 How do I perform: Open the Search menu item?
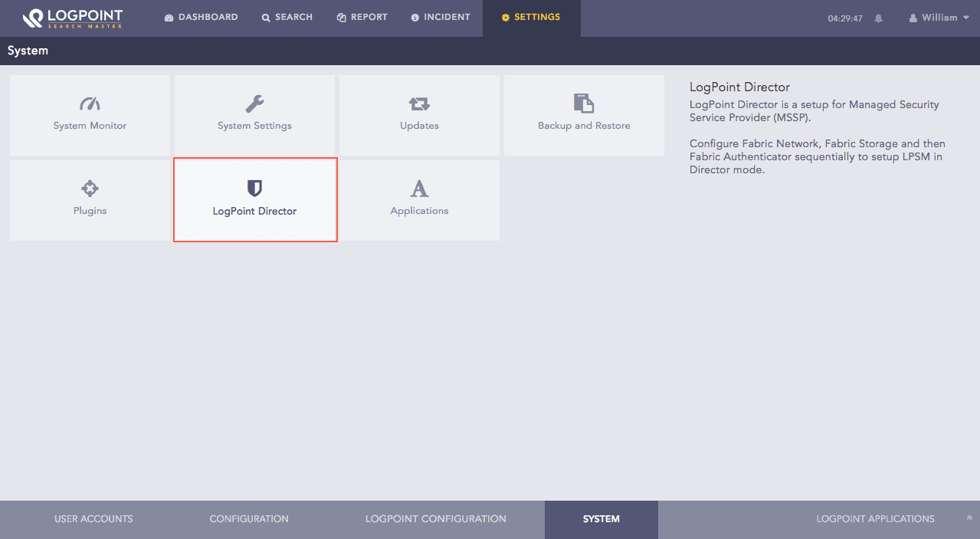287,17
